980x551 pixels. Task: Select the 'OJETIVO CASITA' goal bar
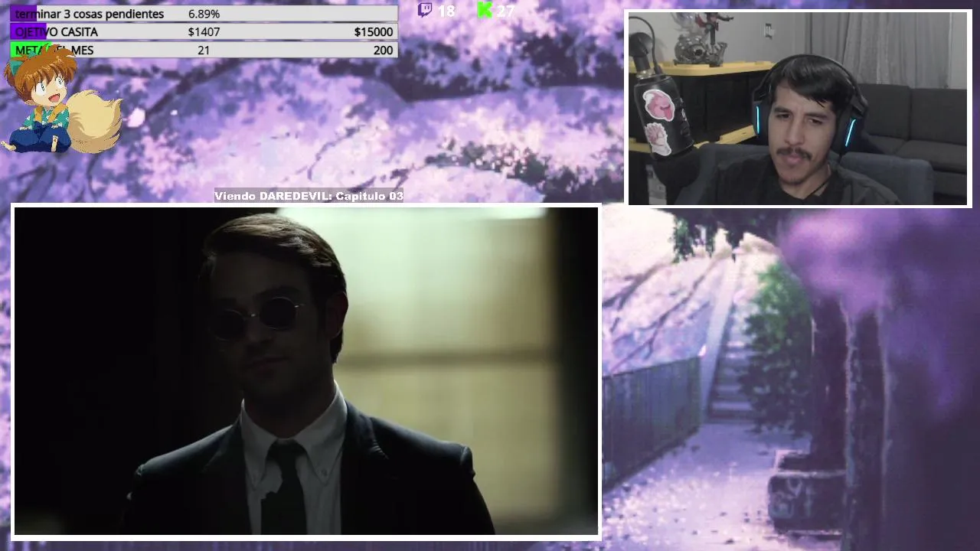(x=204, y=31)
